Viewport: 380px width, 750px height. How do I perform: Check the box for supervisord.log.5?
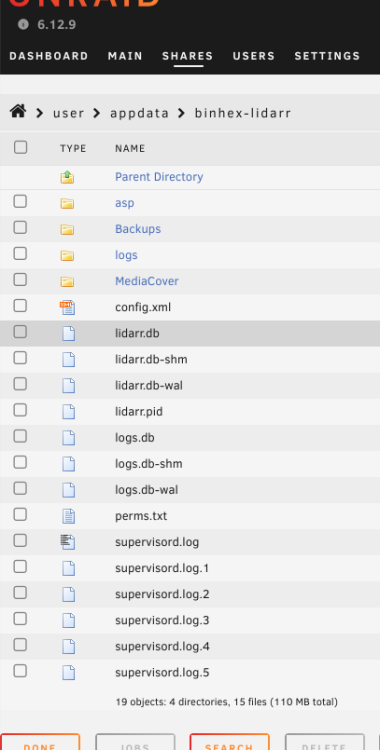pos(20,671)
